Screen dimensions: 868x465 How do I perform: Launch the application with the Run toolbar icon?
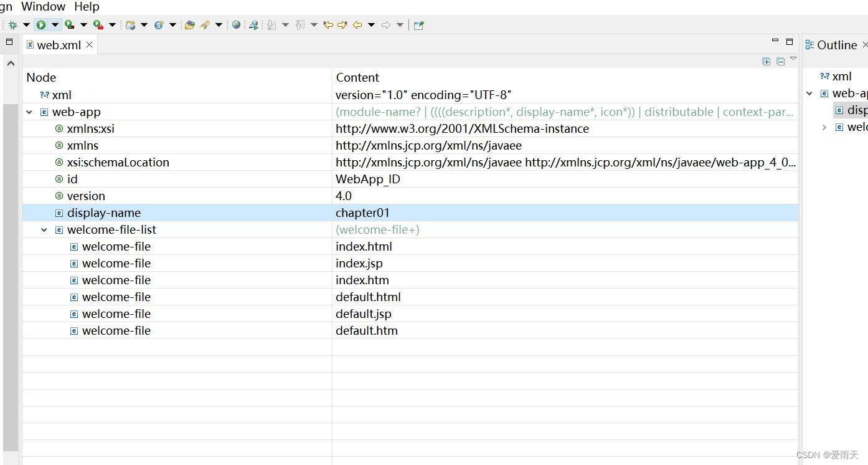pos(40,24)
